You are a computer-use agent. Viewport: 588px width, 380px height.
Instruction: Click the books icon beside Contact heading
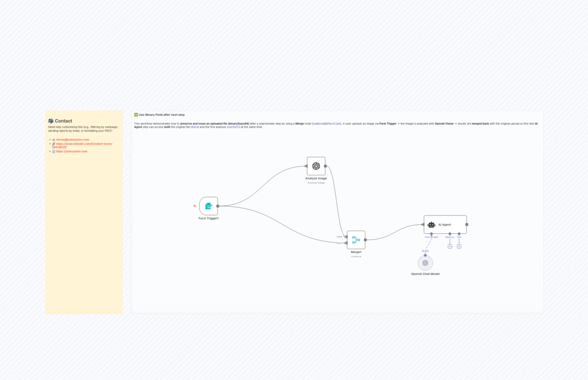[51, 121]
